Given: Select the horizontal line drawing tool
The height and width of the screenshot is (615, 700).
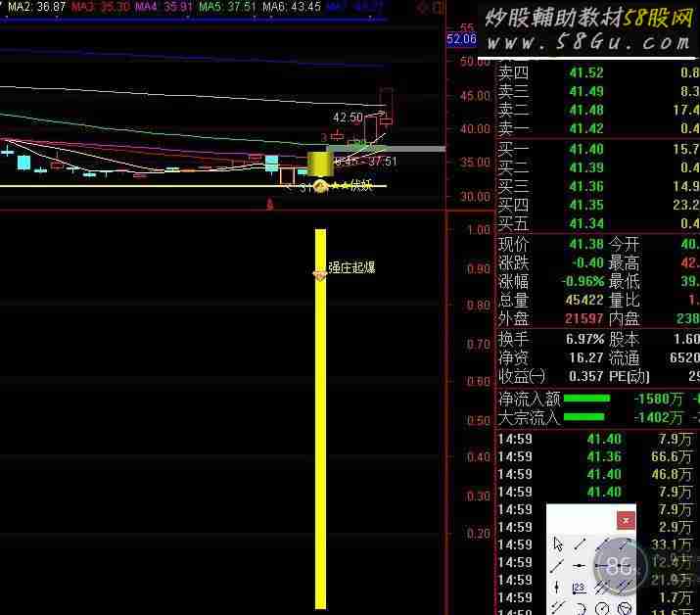Looking at the screenshot, I should click(x=579, y=565).
